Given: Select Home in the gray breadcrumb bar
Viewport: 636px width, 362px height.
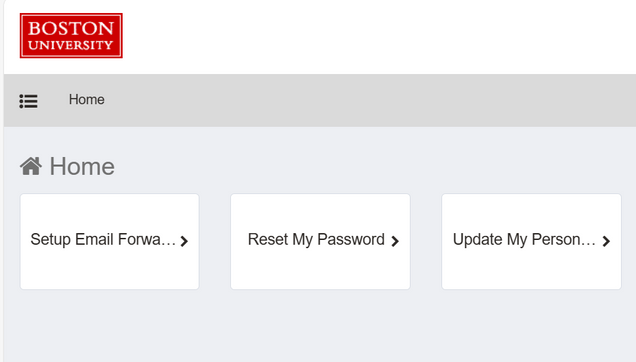Looking at the screenshot, I should coord(86,99).
